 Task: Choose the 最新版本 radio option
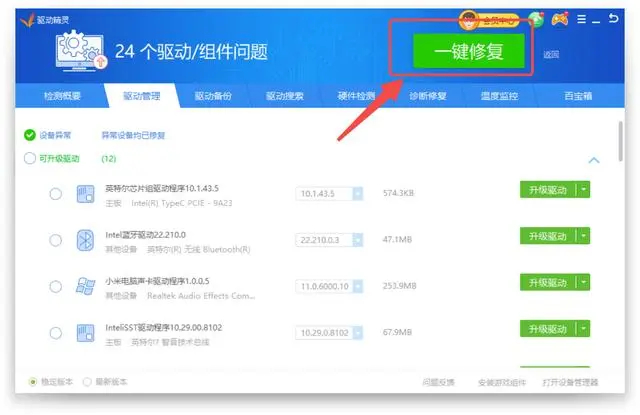pos(87,382)
